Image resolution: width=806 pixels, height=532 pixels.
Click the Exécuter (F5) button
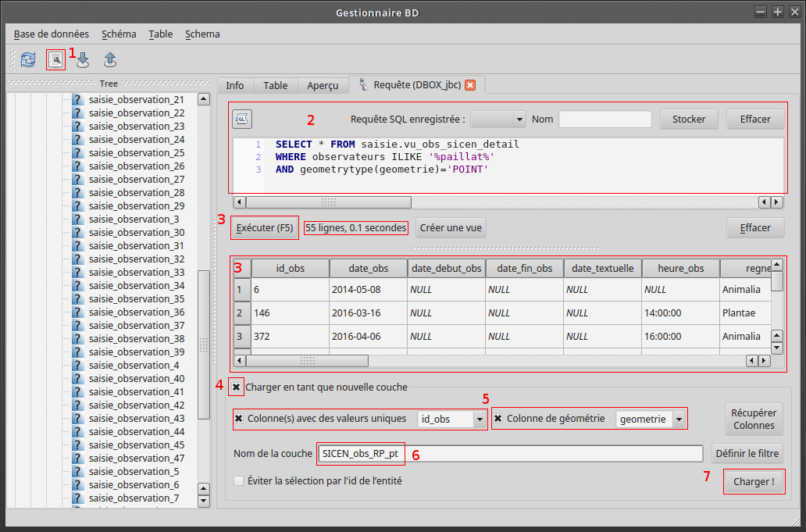click(265, 228)
